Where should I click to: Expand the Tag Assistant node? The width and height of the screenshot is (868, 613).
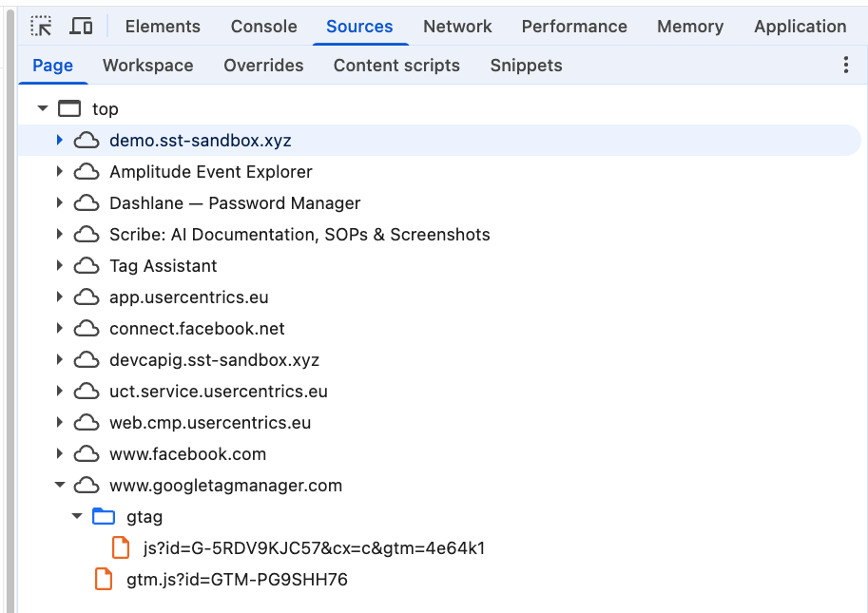[59, 265]
